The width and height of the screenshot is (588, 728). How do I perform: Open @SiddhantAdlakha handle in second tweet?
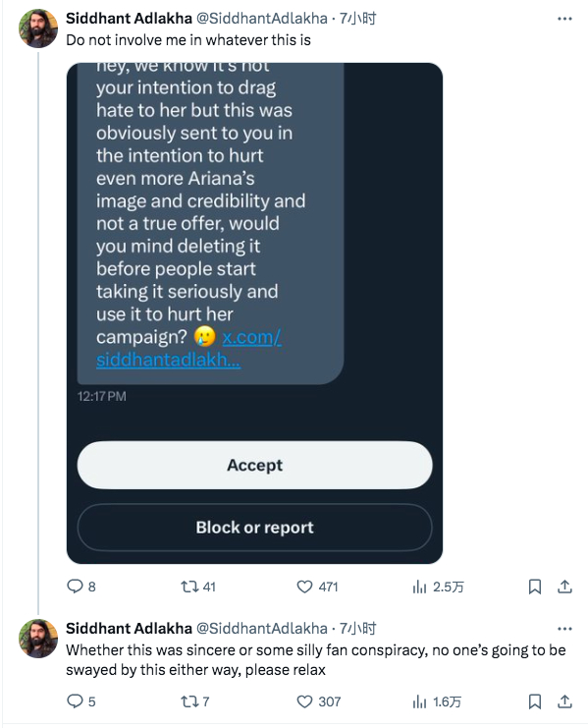pyautogui.click(x=262, y=628)
